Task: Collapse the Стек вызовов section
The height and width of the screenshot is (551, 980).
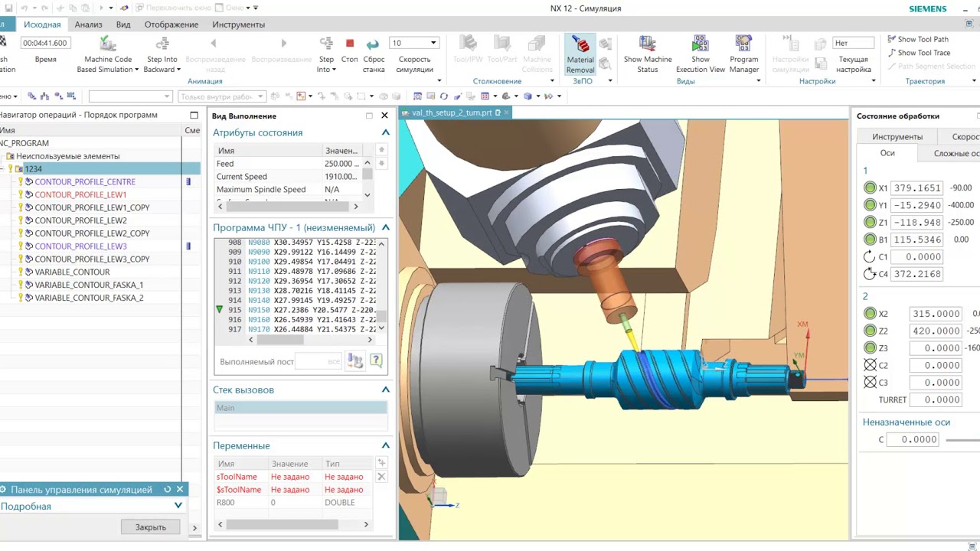Action: [385, 390]
